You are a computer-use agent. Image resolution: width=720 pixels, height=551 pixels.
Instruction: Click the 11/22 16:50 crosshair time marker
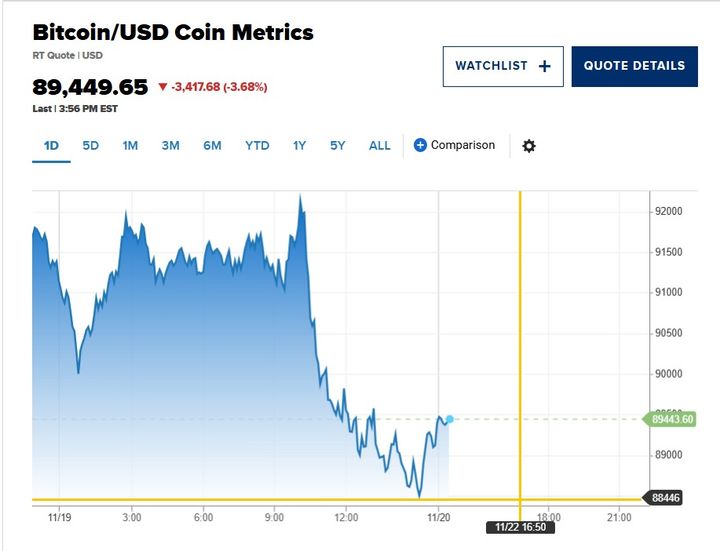[519, 527]
